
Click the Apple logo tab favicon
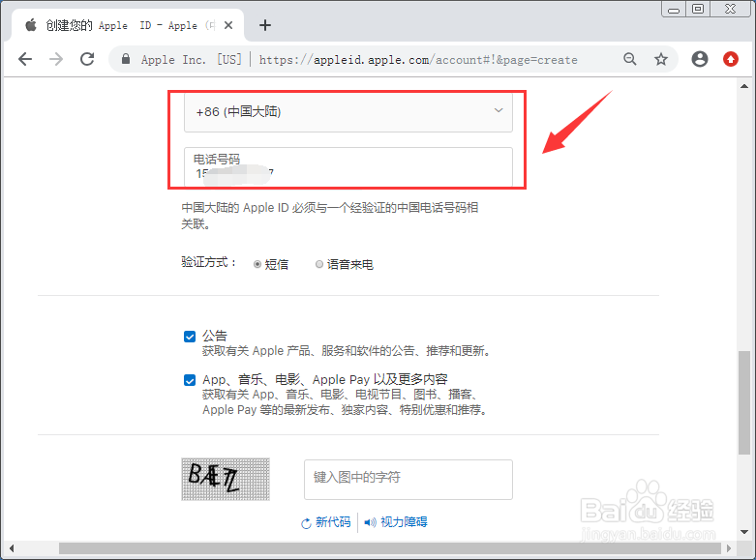(31, 25)
